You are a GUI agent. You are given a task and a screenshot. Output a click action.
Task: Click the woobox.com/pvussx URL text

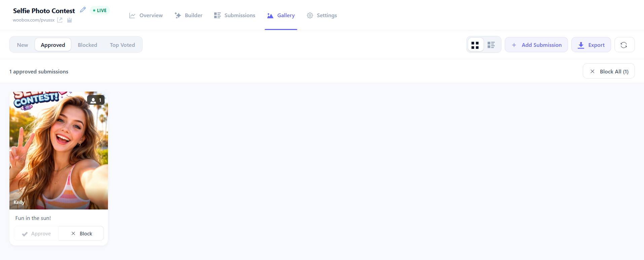[34, 20]
